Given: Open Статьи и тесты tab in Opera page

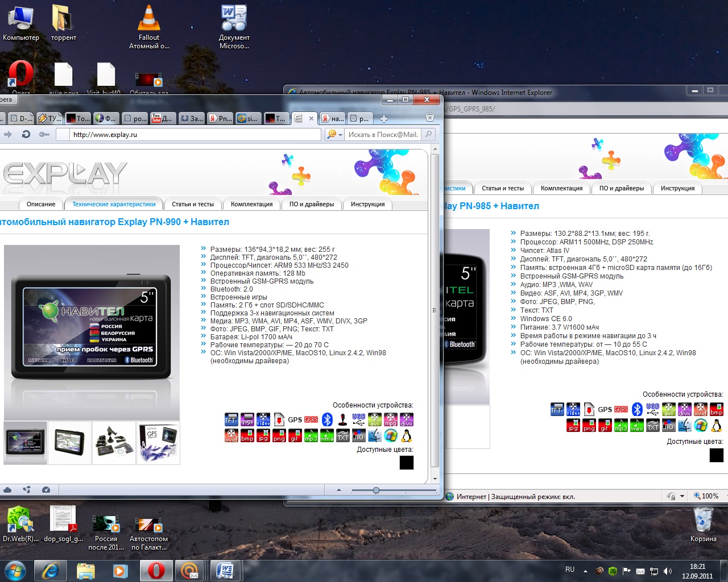Looking at the screenshot, I should point(193,204).
